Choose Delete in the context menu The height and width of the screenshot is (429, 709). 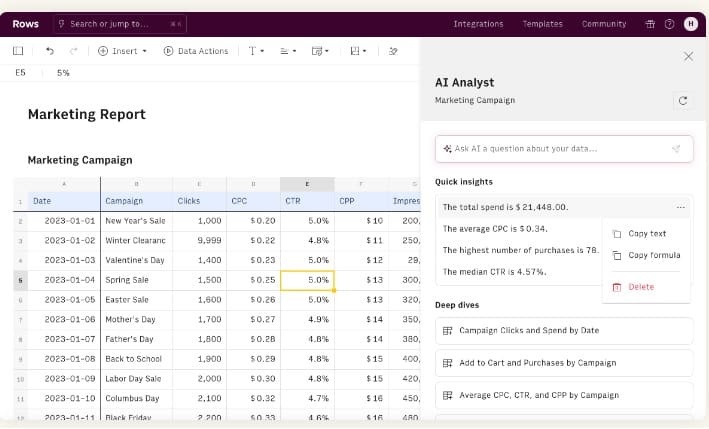click(640, 287)
